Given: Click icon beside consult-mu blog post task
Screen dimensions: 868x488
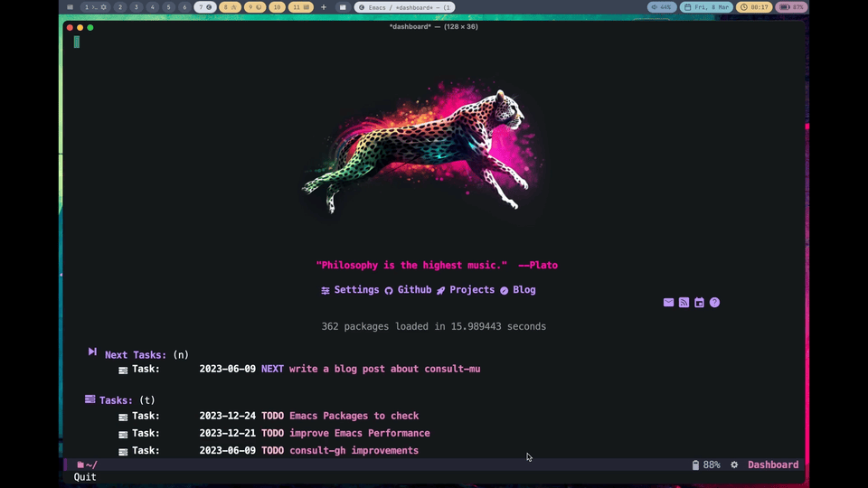Looking at the screenshot, I should (x=123, y=371).
